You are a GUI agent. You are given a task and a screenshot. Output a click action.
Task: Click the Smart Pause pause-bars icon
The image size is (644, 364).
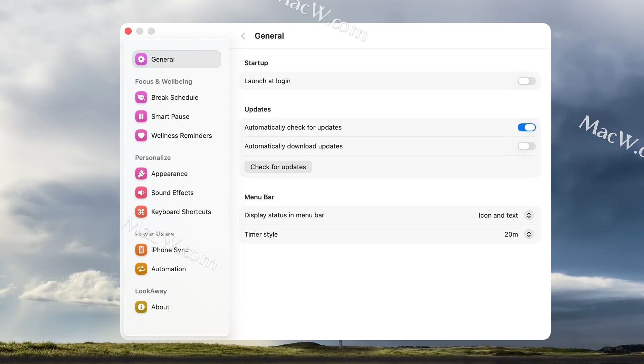point(141,117)
